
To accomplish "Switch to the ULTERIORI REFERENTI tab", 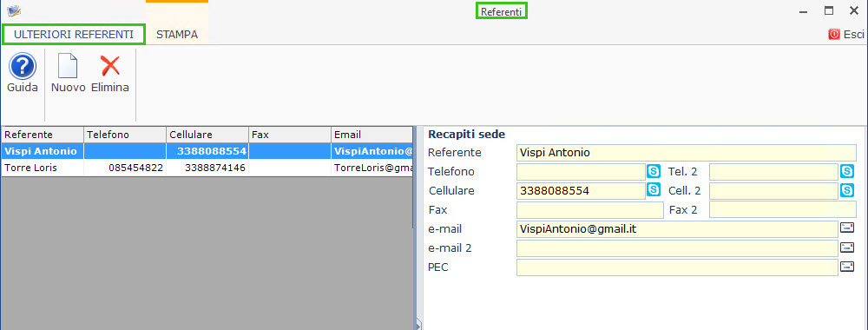I will 74,35.
